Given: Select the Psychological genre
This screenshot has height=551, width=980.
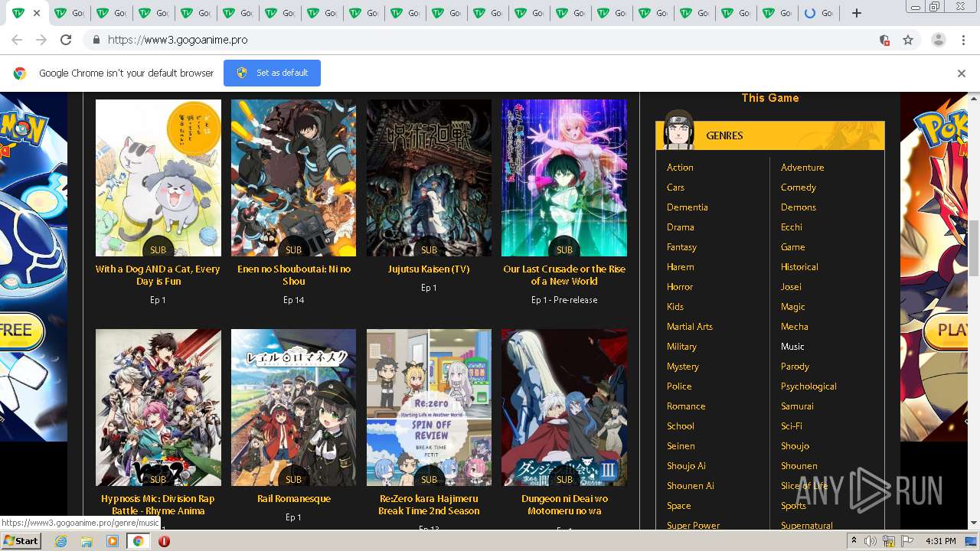Looking at the screenshot, I should tap(808, 386).
